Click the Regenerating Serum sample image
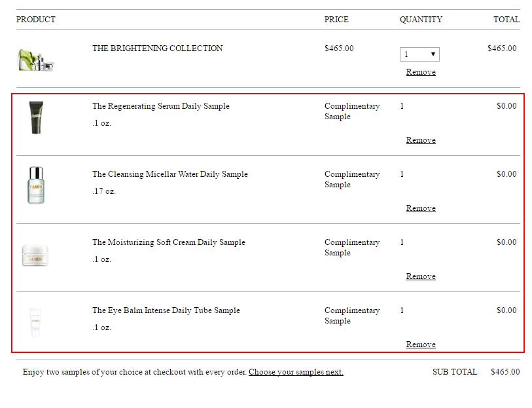 (36, 117)
